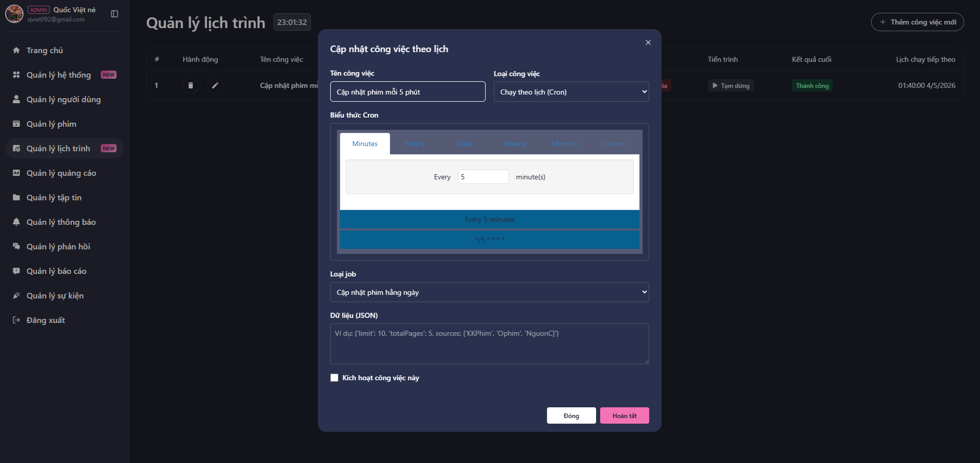This screenshot has width=980, height=463.
Task: Click the Tiến trình column header
Action: (x=723, y=59)
